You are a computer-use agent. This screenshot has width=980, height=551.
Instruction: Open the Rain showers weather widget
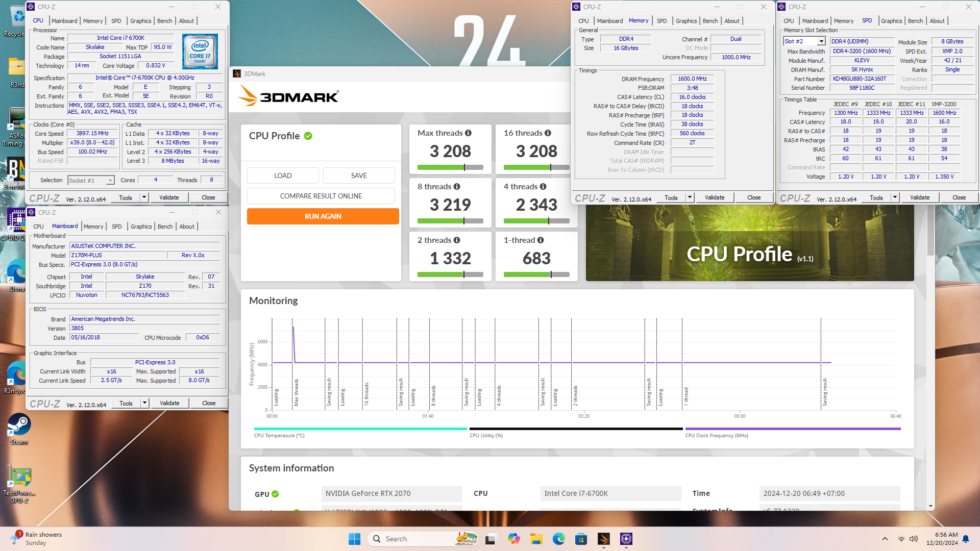click(x=37, y=539)
